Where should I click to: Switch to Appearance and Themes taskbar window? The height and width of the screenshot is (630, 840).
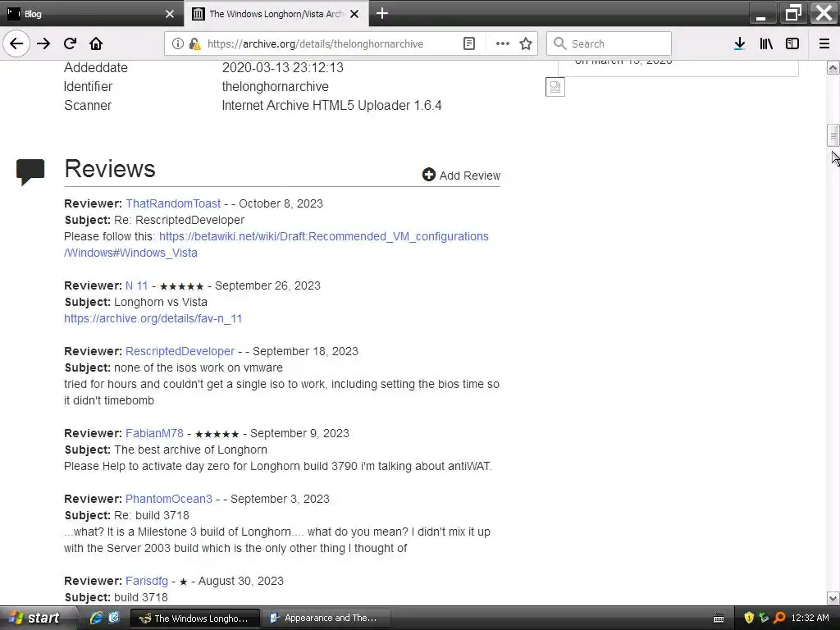(x=326, y=619)
